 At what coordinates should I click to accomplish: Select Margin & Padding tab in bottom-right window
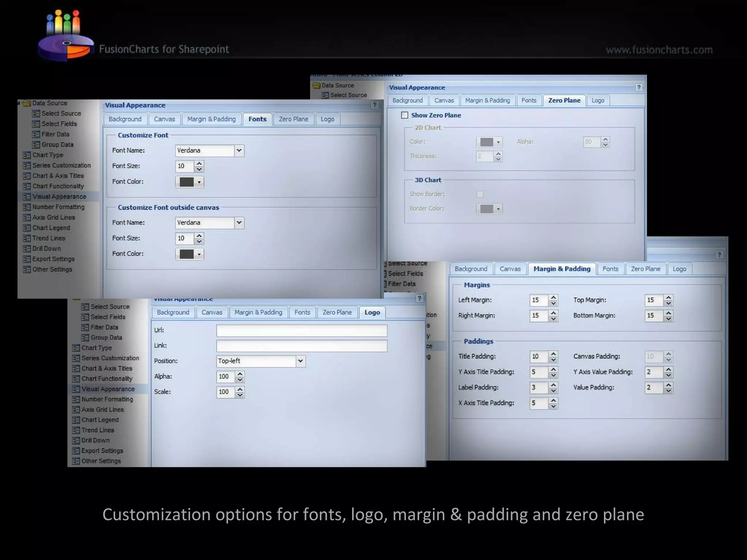[x=562, y=269]
